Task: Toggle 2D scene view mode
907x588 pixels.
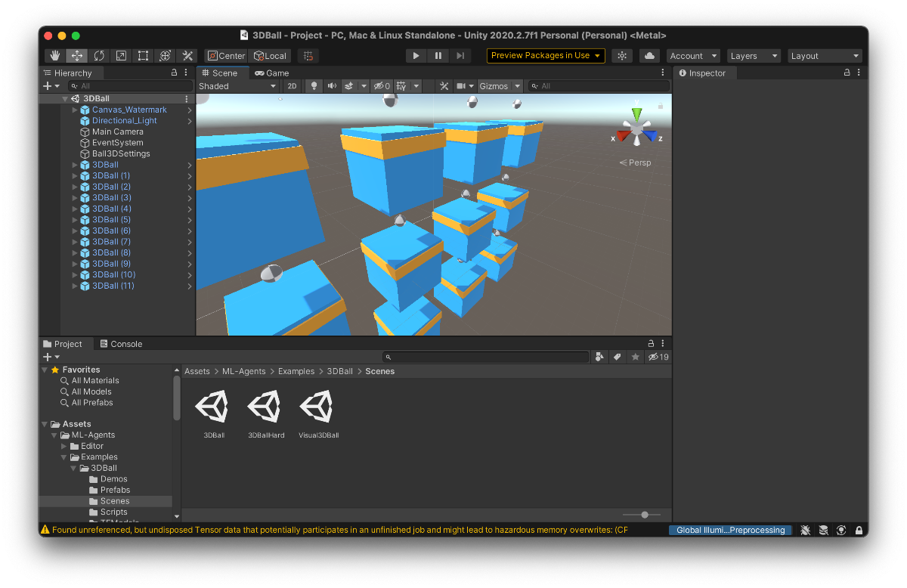Action: pyautogui.click(x=292, y=86)
